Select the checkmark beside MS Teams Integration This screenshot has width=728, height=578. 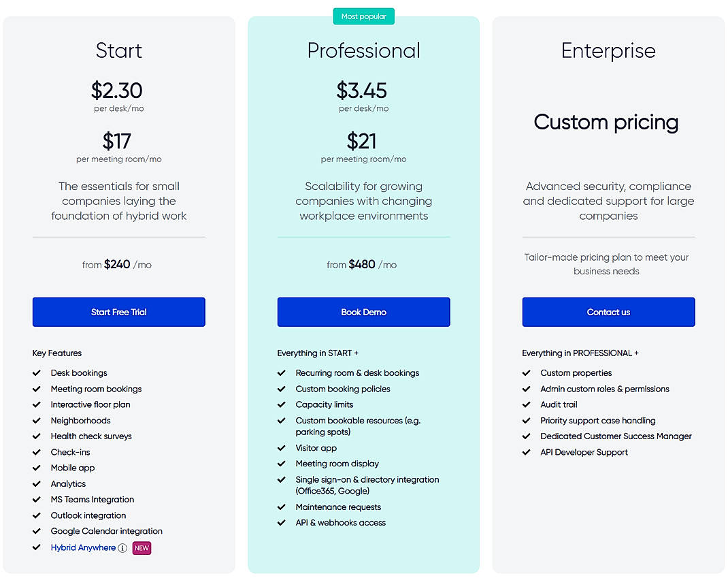(36, 500)
